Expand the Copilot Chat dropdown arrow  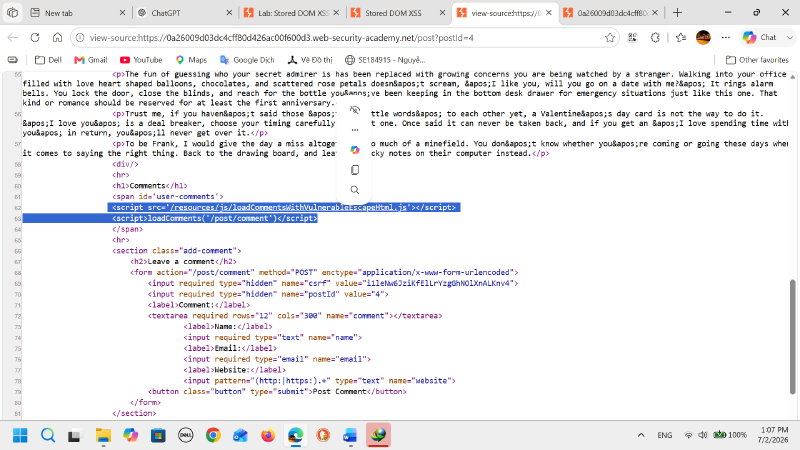(789, 37)
